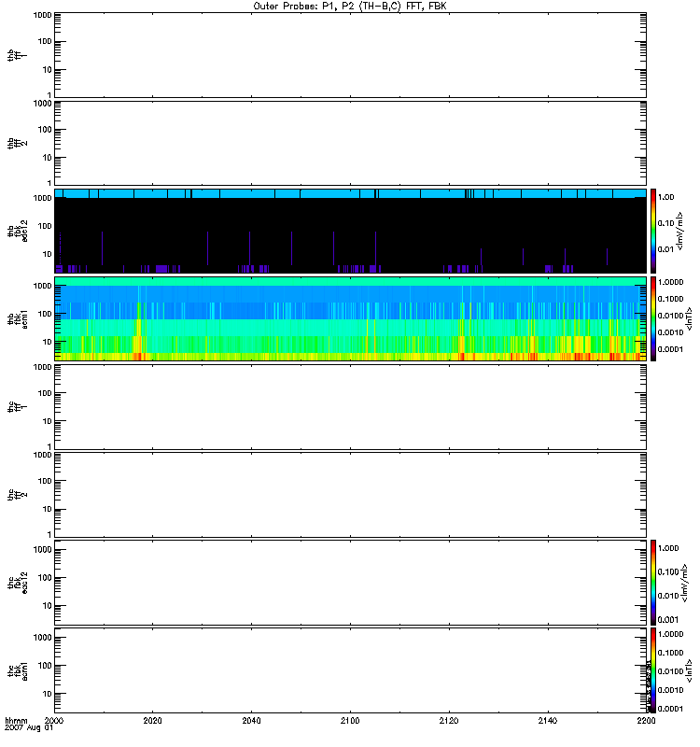Click the 2200 time axis label
This screenshot has height=747, width=700.
[645, 722]
